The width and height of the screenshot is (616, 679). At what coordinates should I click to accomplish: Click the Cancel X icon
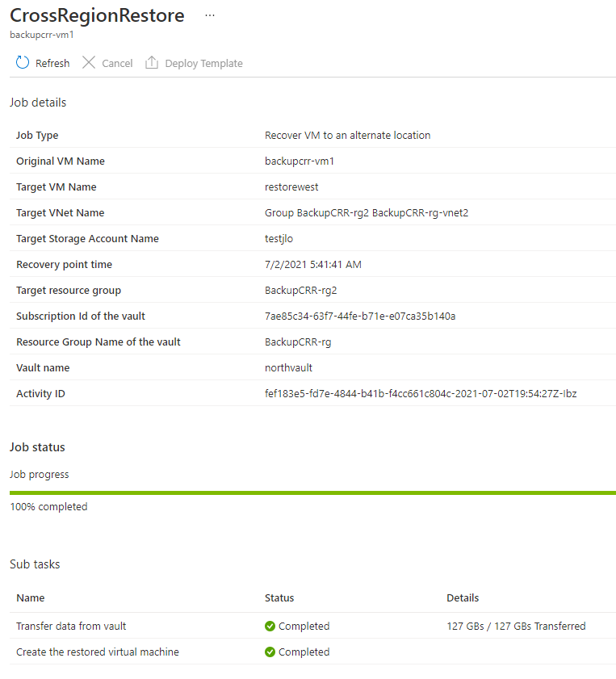[x=89, y=63]
